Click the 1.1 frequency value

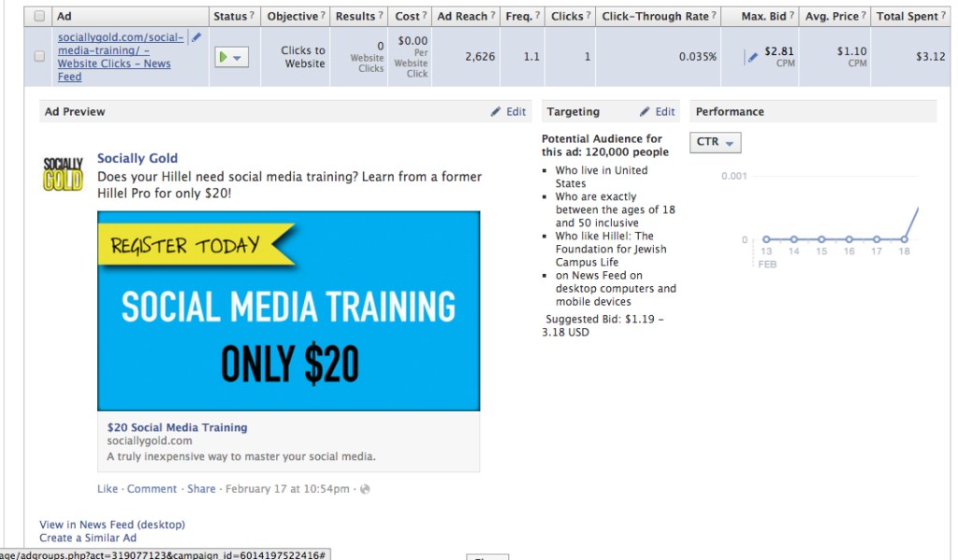click(531, 57)
